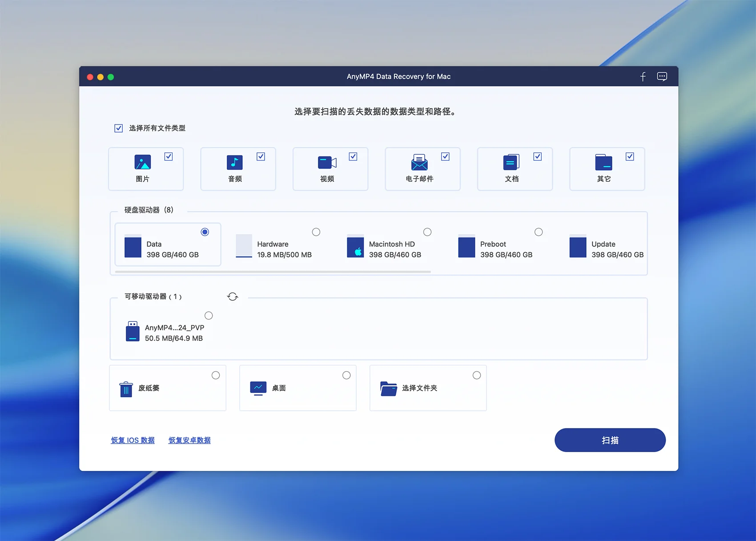Click the 音频 music note icon
Image resolution: width=756 pixels, height=541 pixels.
(235, 162)
